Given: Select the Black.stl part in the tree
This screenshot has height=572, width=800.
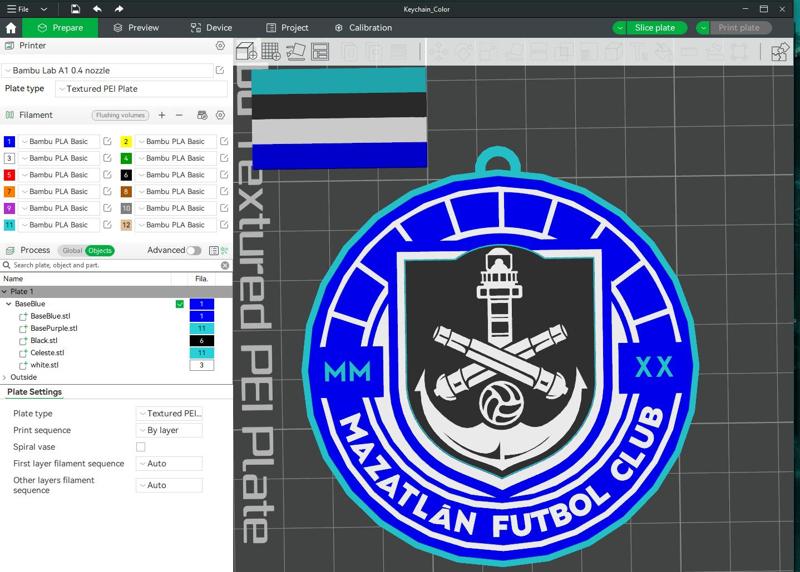Looking at the screenshot, I should click(44, 340).
